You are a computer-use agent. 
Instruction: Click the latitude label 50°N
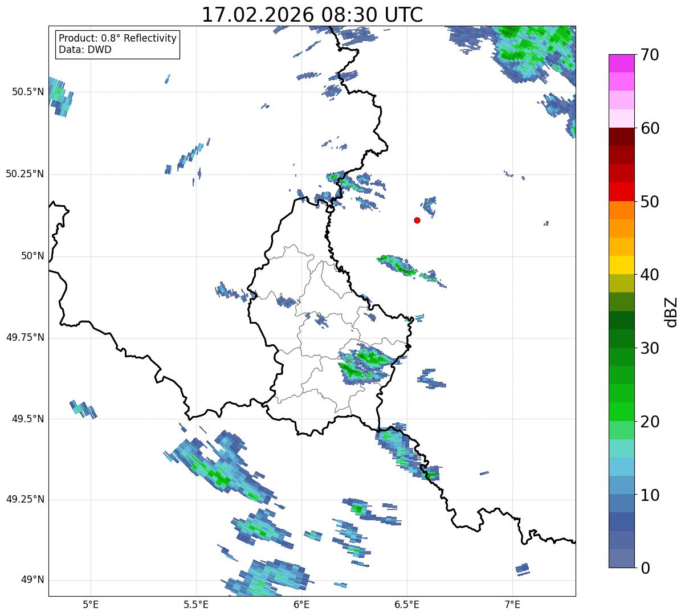(x=32, y=256)
